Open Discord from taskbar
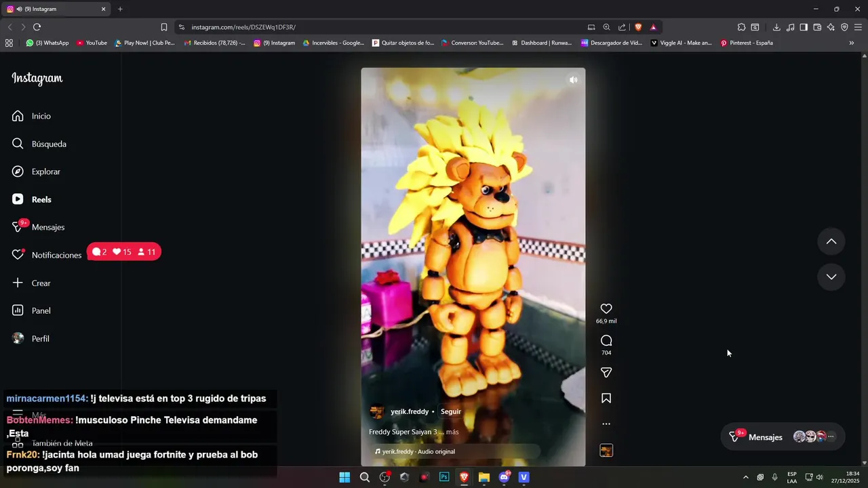 [504, 477]
